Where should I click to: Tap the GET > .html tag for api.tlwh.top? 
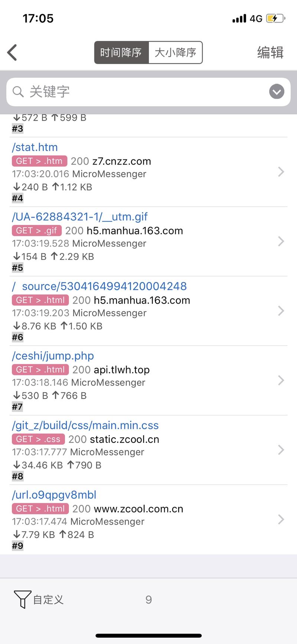40,370
